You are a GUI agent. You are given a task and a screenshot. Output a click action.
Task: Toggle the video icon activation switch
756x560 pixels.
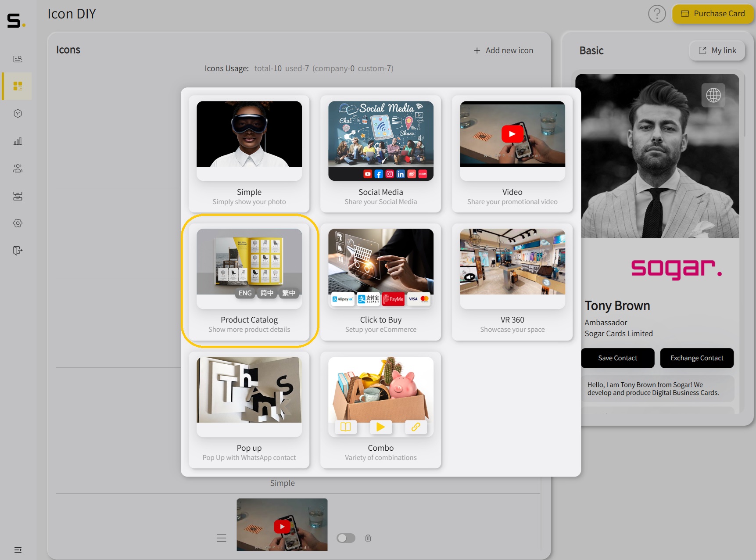click(346, 538)
